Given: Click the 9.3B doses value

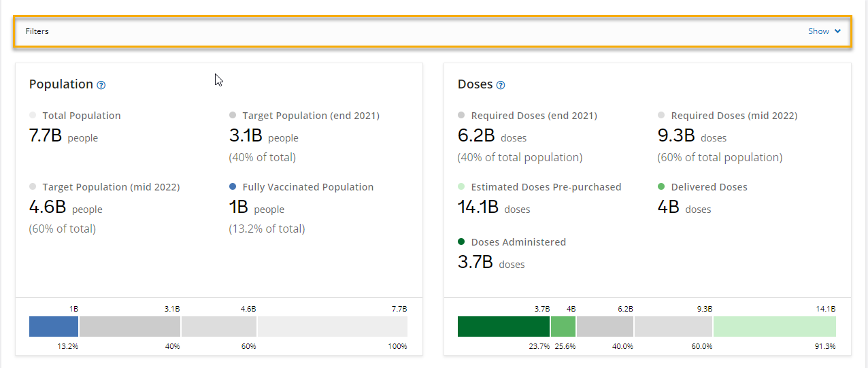Looking at the screenshot, I should [x=692, y=136].
